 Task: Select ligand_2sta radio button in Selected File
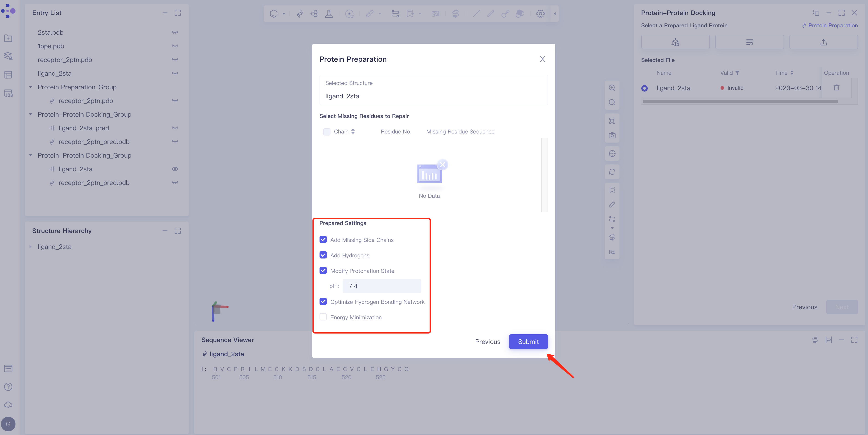click(644, 88)
